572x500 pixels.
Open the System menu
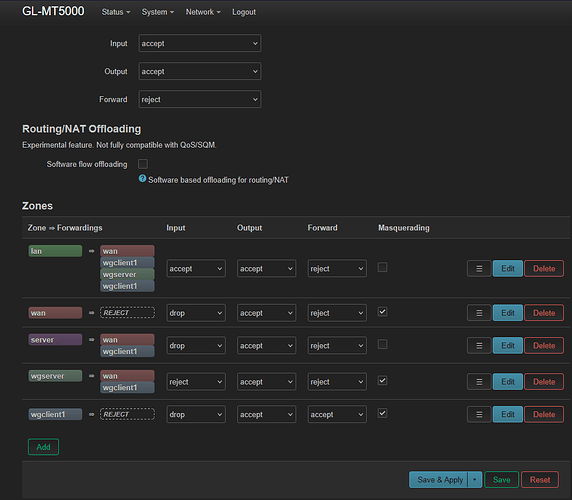(x=158, y=12)
